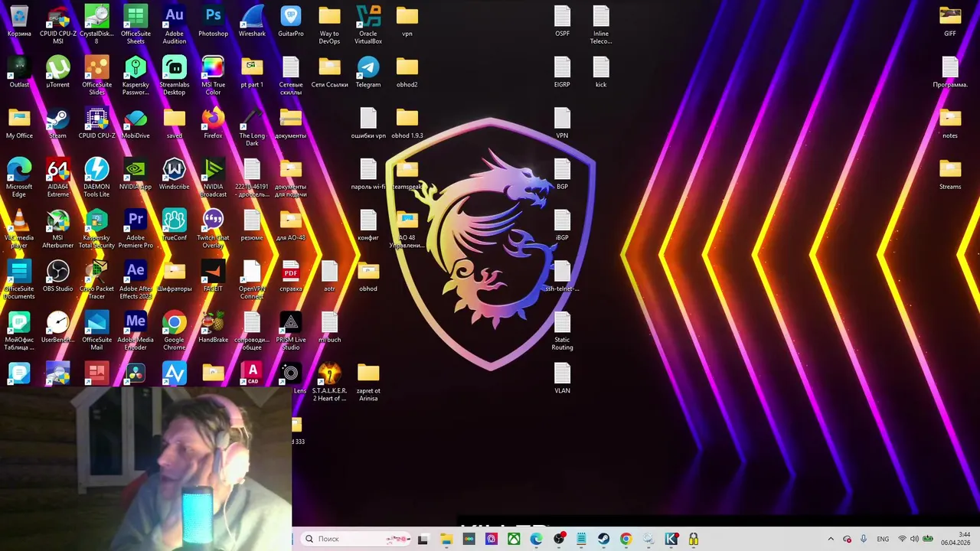Open S.T.A.L.K.E.R. 2 Heart of Chornobyl shortcut
The image size is (980, 551).
pyautogui.click(x=329, y=382)
